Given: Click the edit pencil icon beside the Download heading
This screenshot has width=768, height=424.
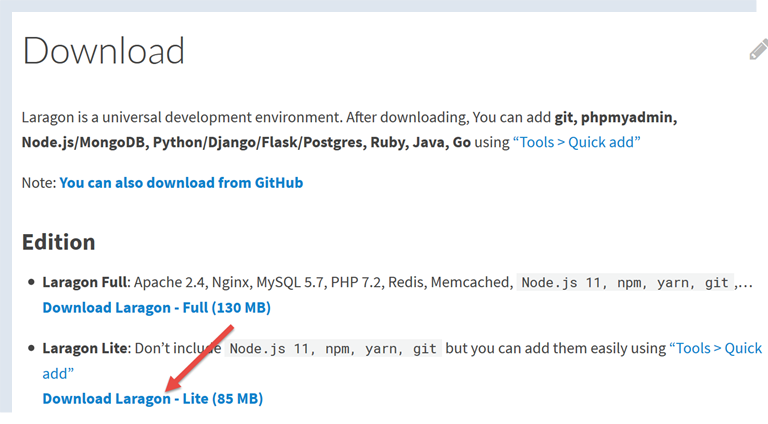Looking at the screenshot, I should coord(758,49).
